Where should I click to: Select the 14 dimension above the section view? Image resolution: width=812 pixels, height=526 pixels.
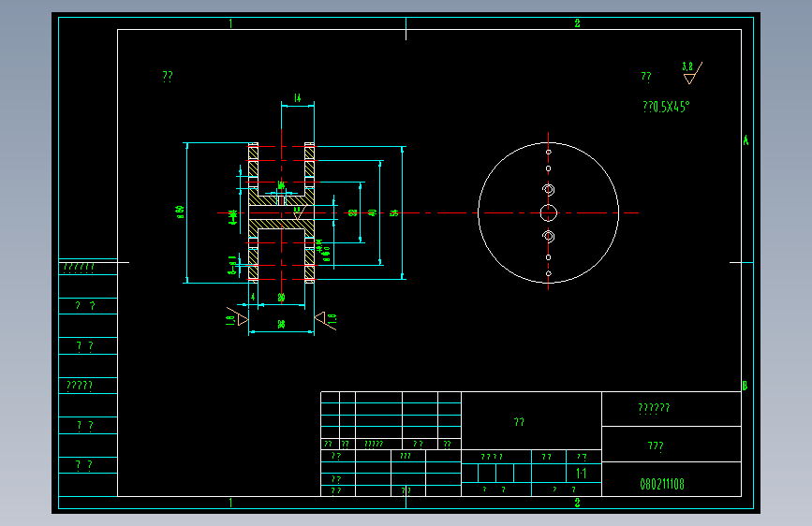coord(297,98)
